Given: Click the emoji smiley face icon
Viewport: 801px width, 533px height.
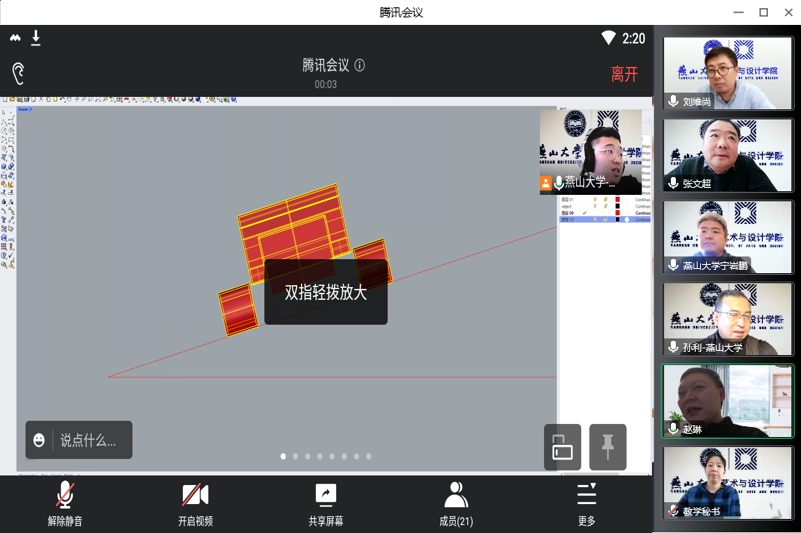Looking at the screenshot, I should pos(40,440).
